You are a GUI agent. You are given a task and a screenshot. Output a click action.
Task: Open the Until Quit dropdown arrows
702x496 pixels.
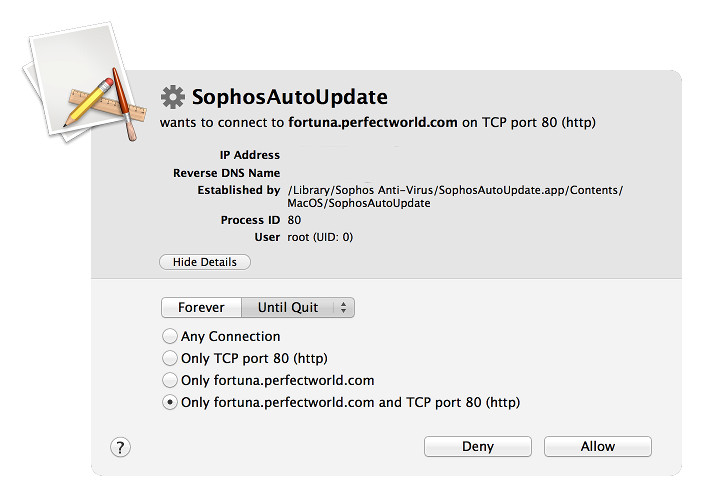(343, 308)
